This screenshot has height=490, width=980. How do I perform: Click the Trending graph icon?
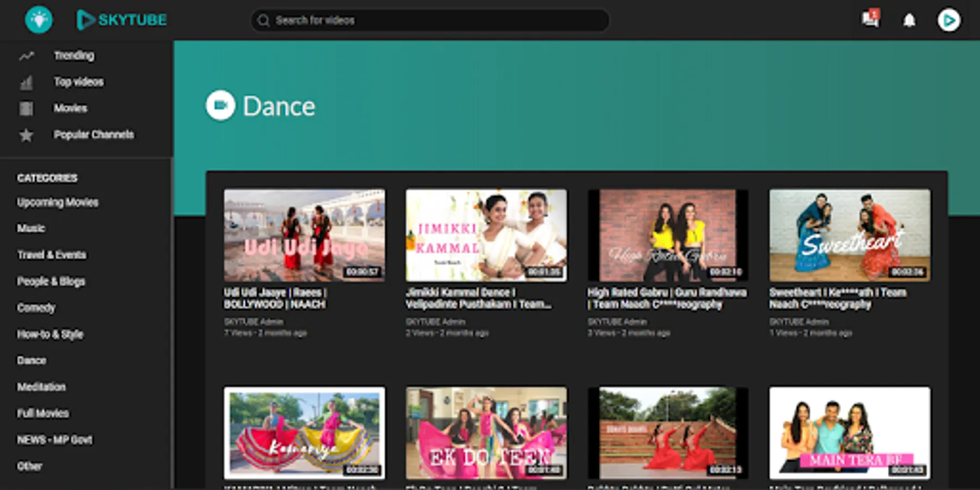point(27,56)
